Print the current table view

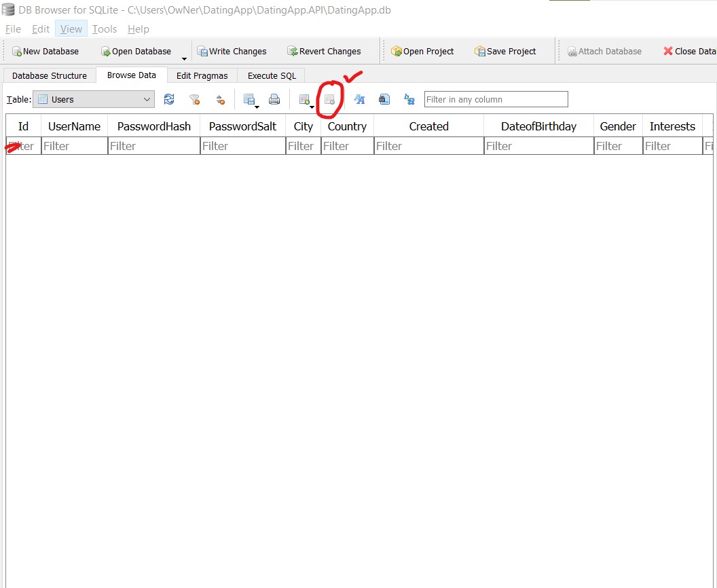point(274,99)
